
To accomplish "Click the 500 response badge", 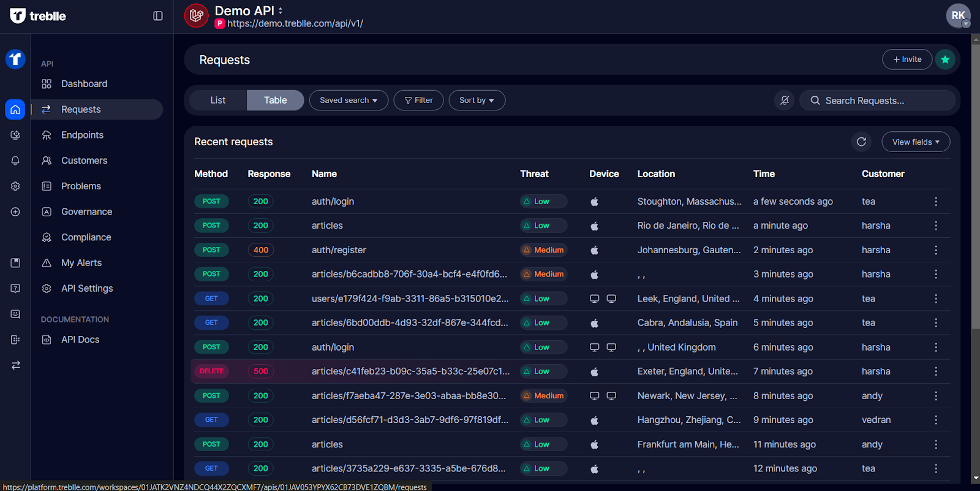I will tap(261, 371).
